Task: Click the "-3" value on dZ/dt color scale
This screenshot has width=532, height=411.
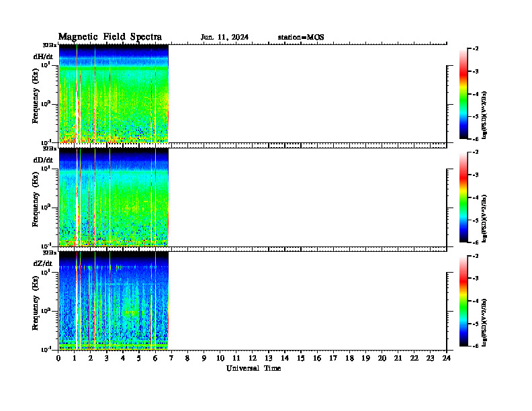Action: 476,279
